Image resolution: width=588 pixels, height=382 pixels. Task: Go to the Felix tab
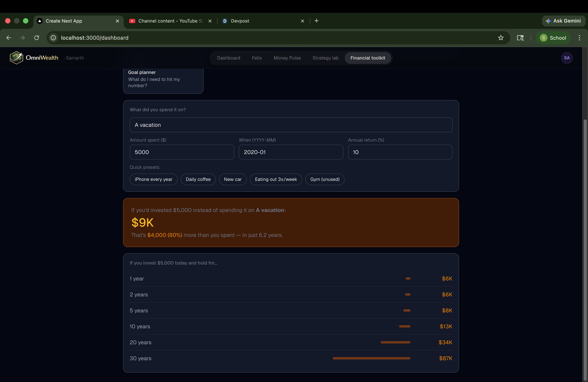[x=257, y=58]
